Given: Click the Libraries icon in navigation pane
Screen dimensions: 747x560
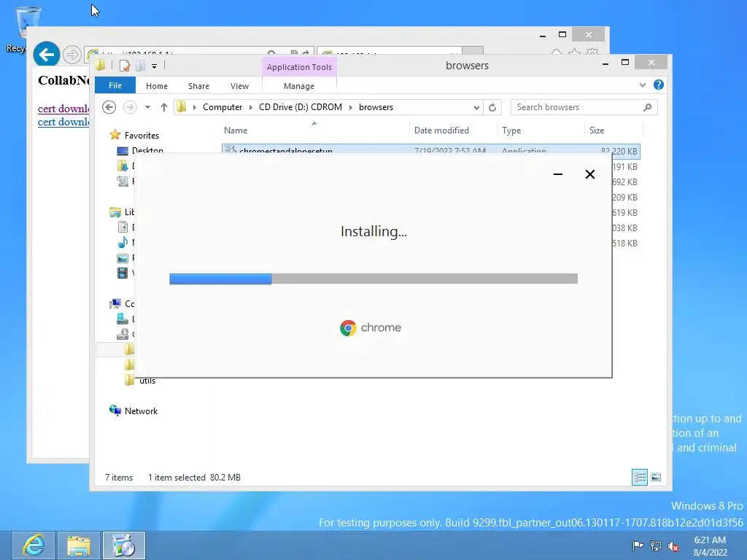Looking at the screenshot, I should point(115,212).
